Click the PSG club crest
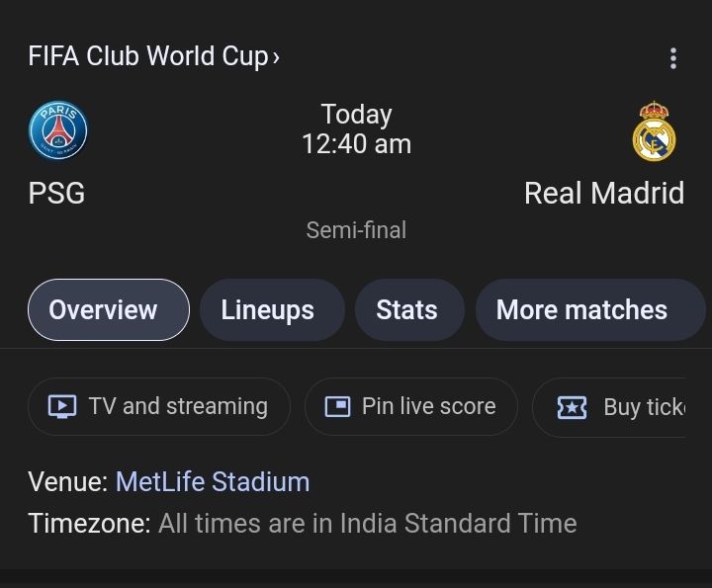Screen dimensions: 712x588 click(x=58, y=130)
